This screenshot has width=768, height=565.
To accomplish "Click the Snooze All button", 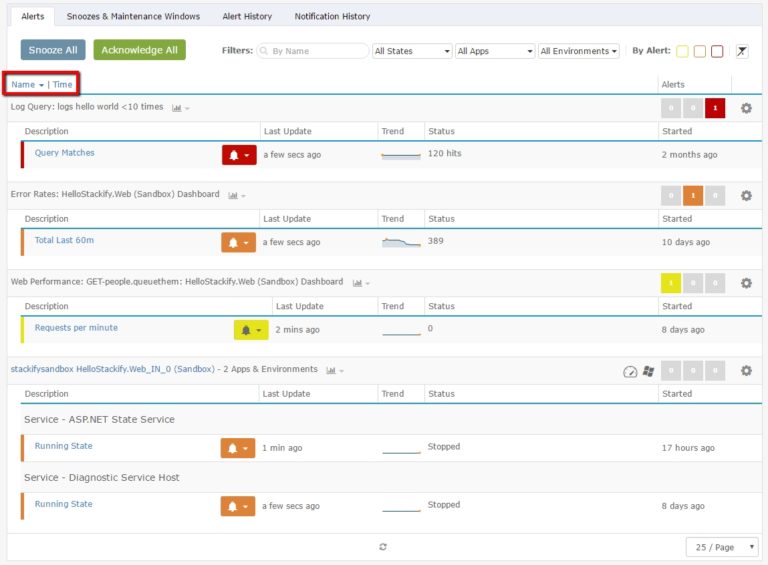I will click(x=53, y=50).
